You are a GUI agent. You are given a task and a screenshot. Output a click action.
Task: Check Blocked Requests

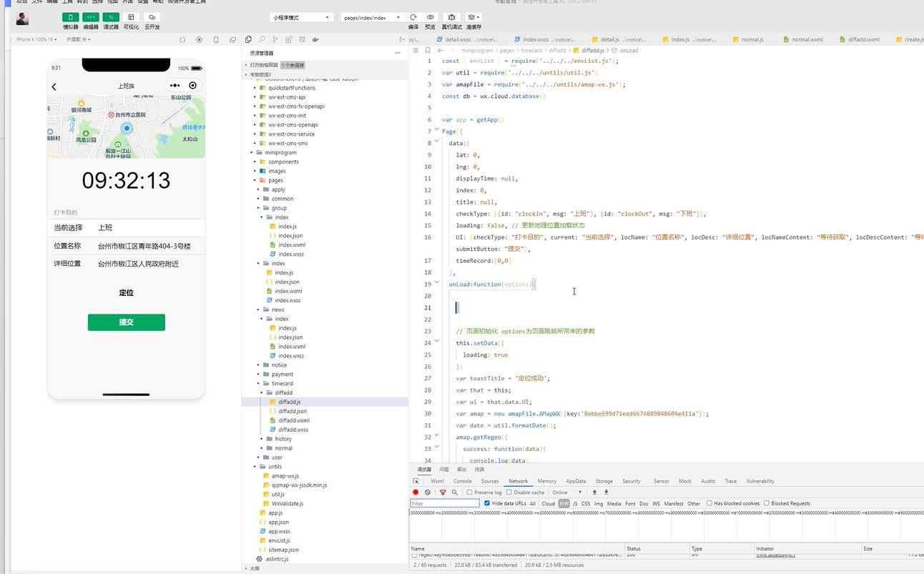click(766, 503)
